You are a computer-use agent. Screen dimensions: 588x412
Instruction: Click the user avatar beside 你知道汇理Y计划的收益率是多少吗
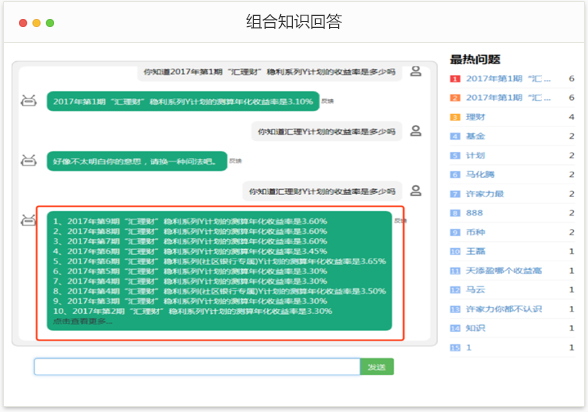[x=416, y=130]
